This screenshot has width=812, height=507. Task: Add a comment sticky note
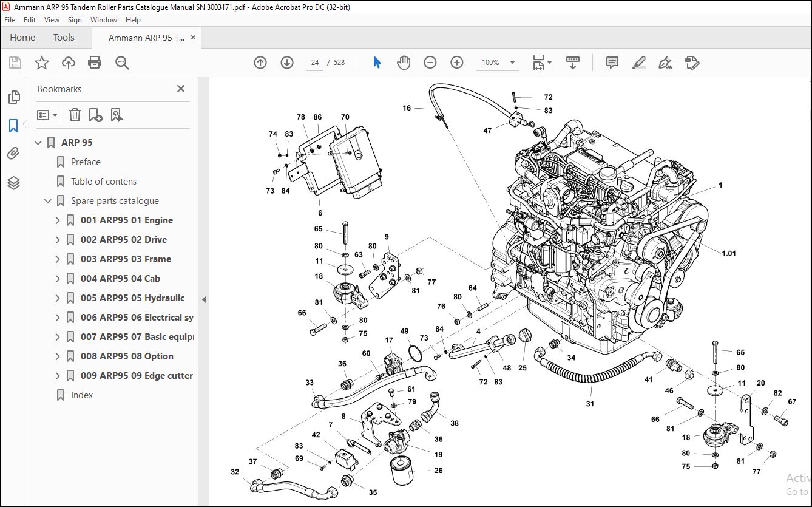pyautogui.click(x=612, y=63)
